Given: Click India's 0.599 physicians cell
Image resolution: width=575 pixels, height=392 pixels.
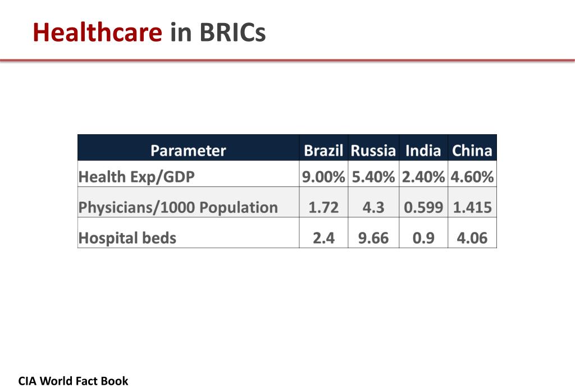Looking at the screenshot, I should pos(423,202).
